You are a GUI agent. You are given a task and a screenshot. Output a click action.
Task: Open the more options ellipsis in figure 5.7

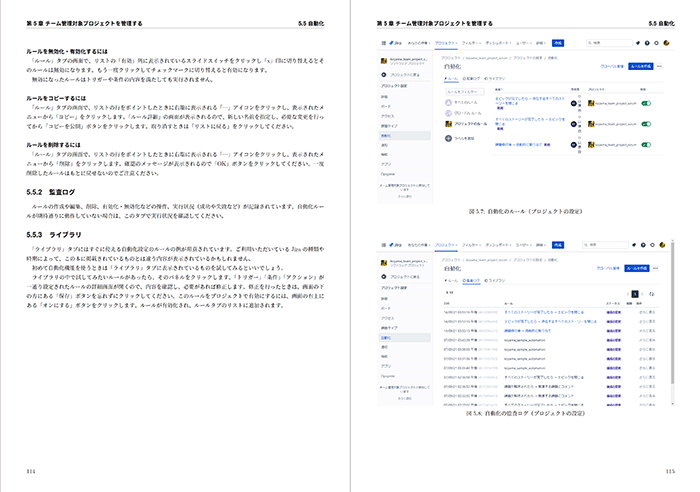659,67
